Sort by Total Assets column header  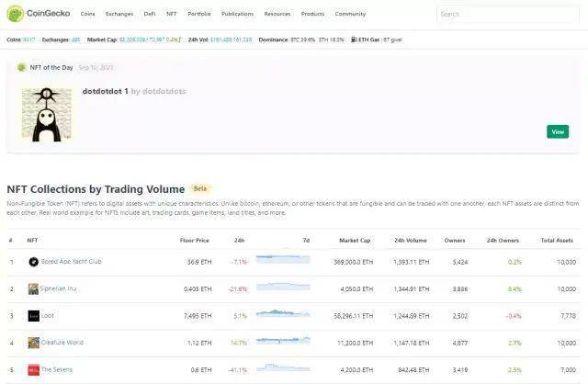[557, 241]
